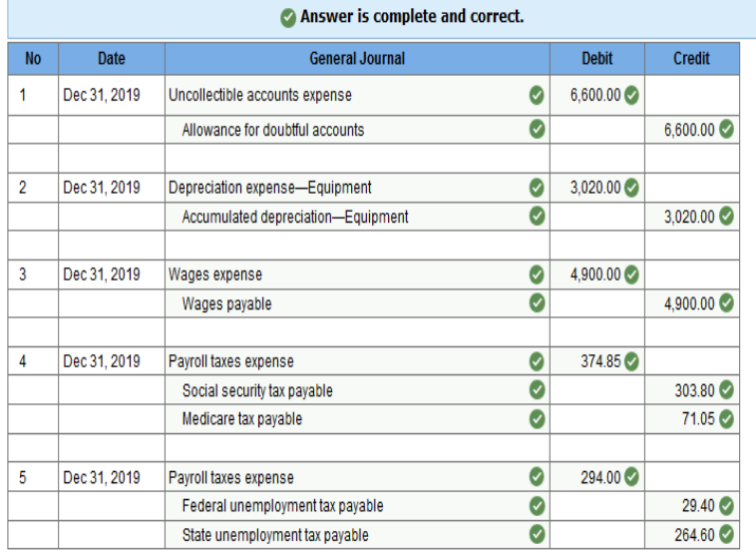Click check icon beside 6,600.00 debit amount

point(631,95)
